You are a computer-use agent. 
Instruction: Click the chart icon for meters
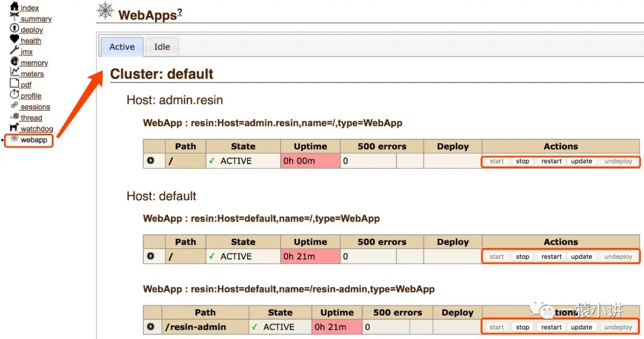click(14, 72)
